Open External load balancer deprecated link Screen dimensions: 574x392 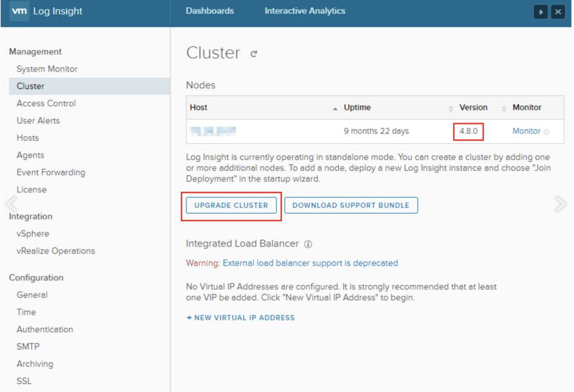[310, 263]
